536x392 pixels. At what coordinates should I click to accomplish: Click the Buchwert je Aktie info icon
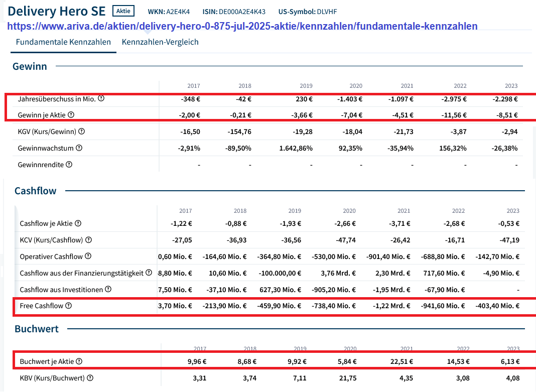(x=80, y=361)
